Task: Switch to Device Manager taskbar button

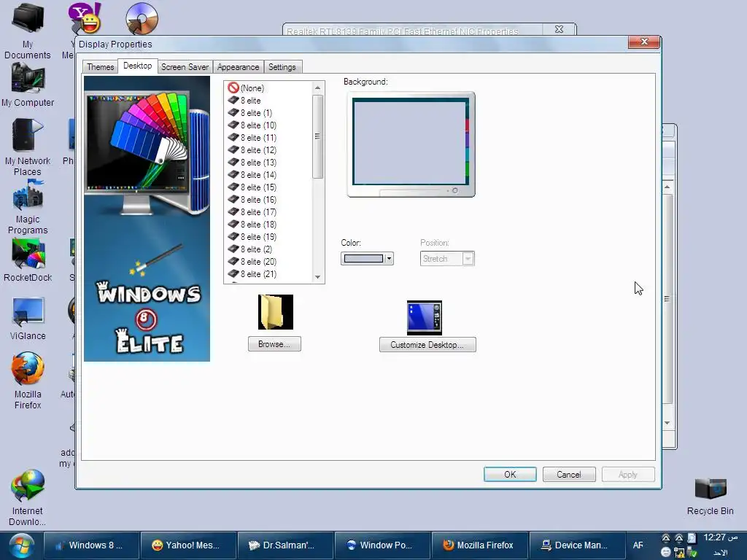Action: coord(576,545)
